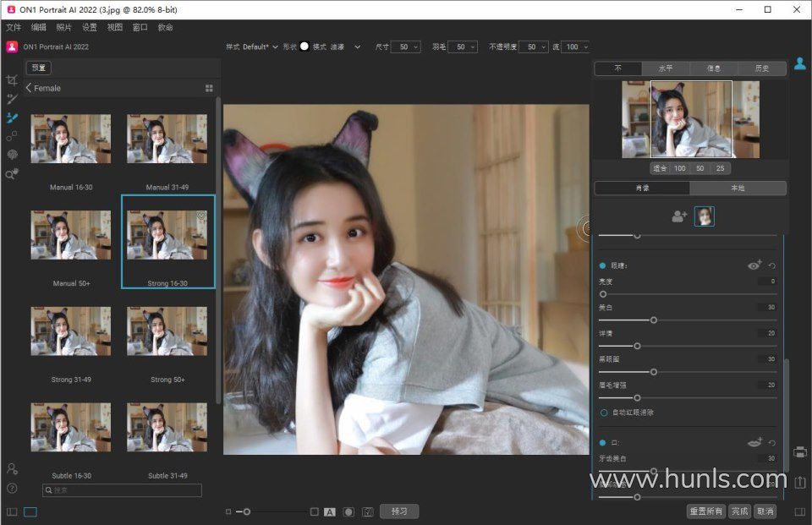Switch to the 肖像 (Portrait) tab
The height and width of the screenshot is (525, 812).
click(642, 188)
